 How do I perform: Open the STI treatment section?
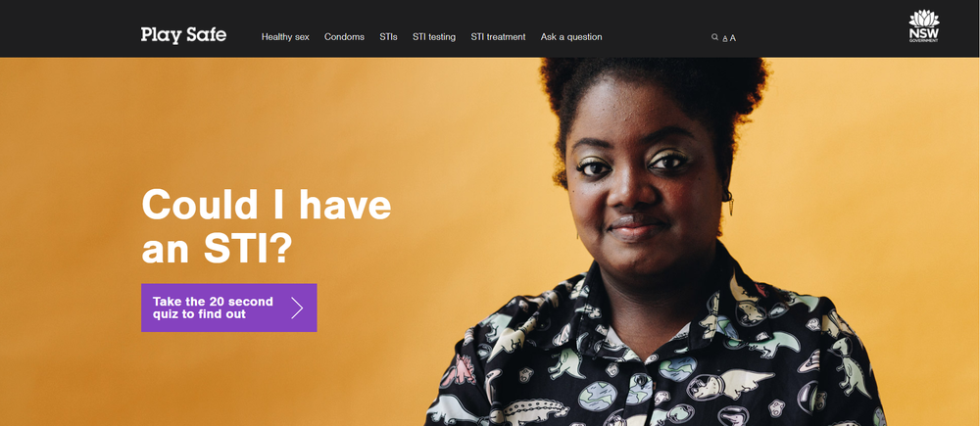tap(498, 37)
